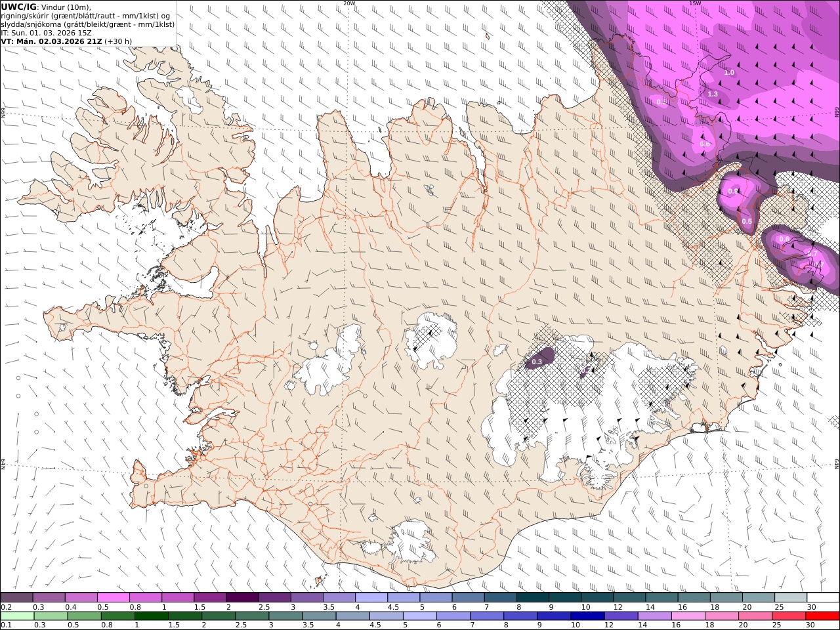Viewport: 840px width, 630px height.
Task: Select the slate blue 6–7 snow legend swatch
Action: (468, 597)
